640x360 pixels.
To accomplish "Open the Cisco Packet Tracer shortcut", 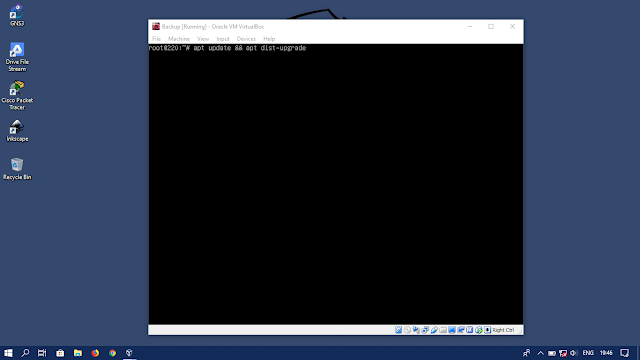I will click(17, 96).
